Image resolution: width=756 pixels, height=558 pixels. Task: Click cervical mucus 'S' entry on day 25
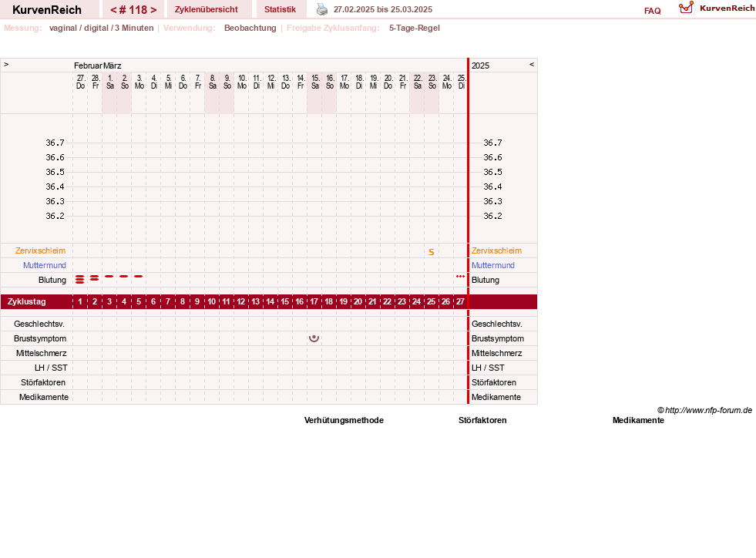432,252
